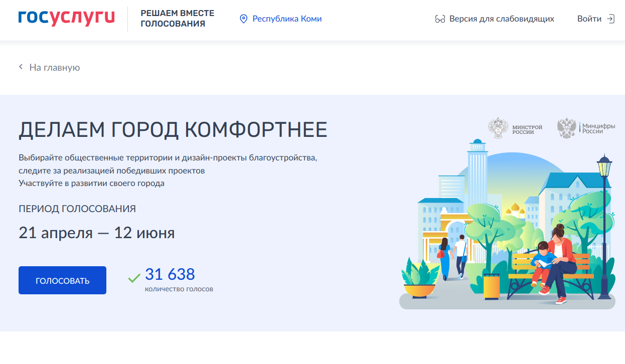Click the ДЕЛАЕМ ГОРОД КОМФОРТНЕЕ heading
This screenshot has width=625, height=364.
point(173,130)
